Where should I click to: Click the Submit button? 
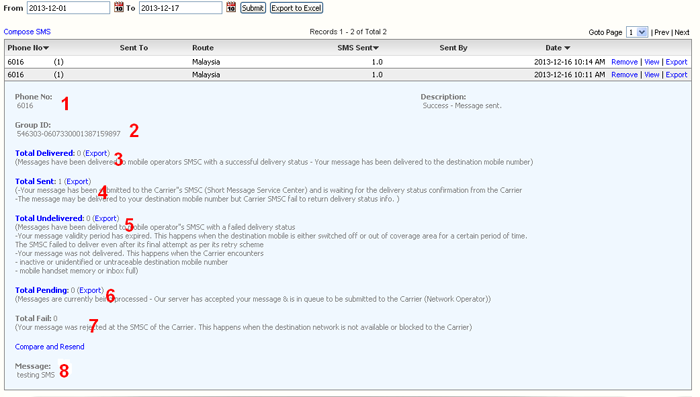[x=253, y=8]
